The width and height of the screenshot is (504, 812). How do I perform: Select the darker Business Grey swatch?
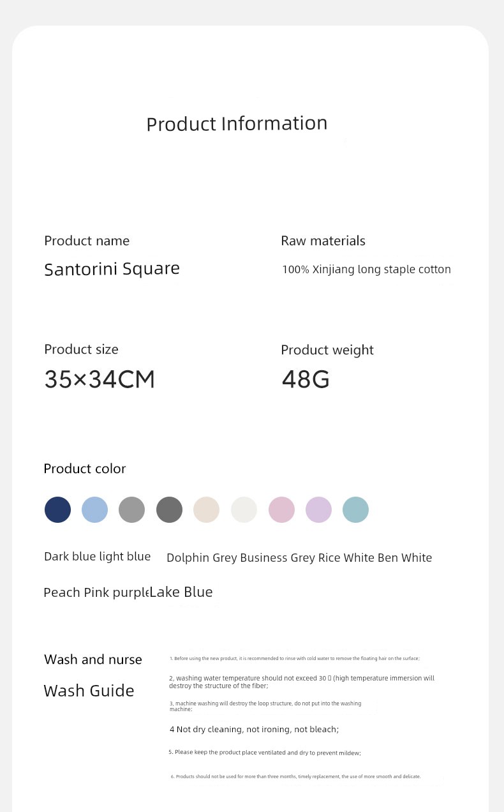(169, 509)
